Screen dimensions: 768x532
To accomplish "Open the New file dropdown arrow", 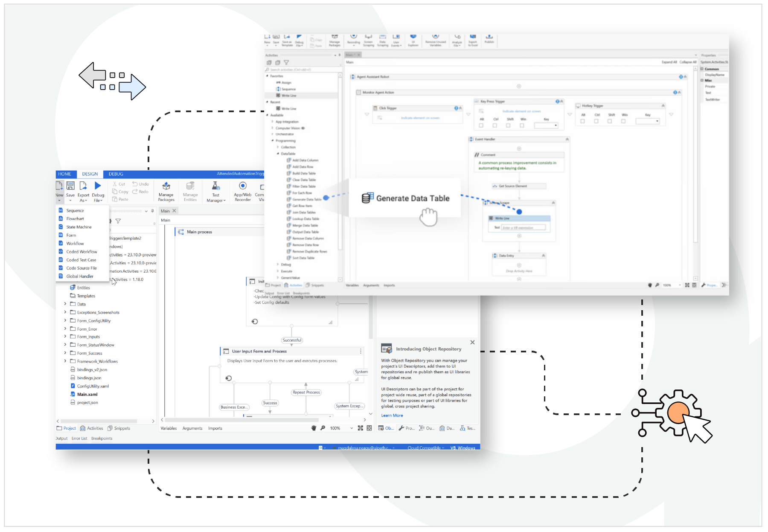I will [59, 201].
